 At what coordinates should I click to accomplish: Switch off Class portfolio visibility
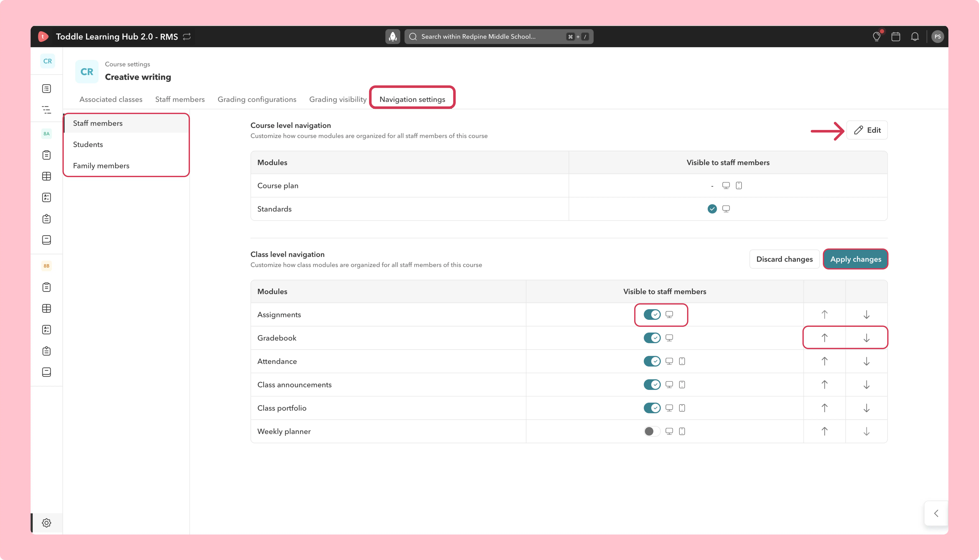point(652,408)
